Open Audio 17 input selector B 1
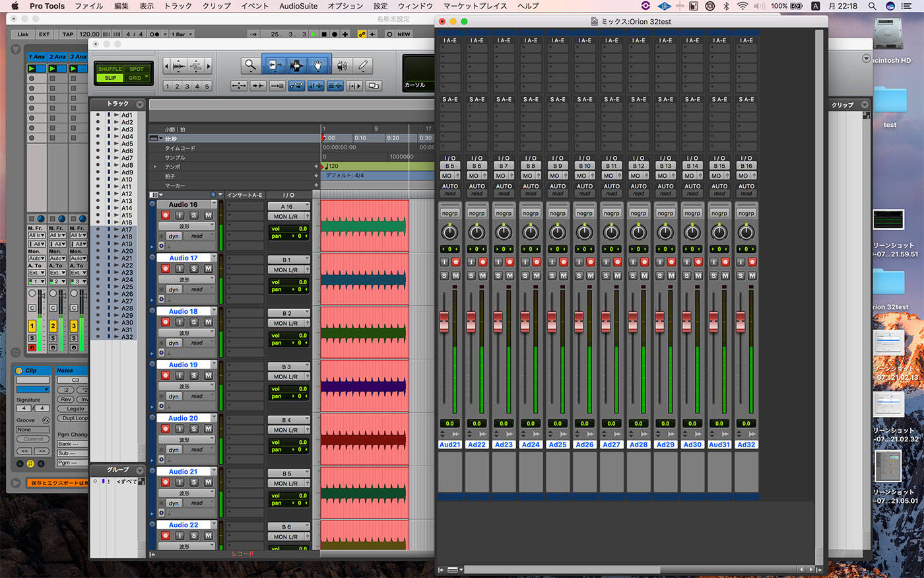 (x=288, y=260)
